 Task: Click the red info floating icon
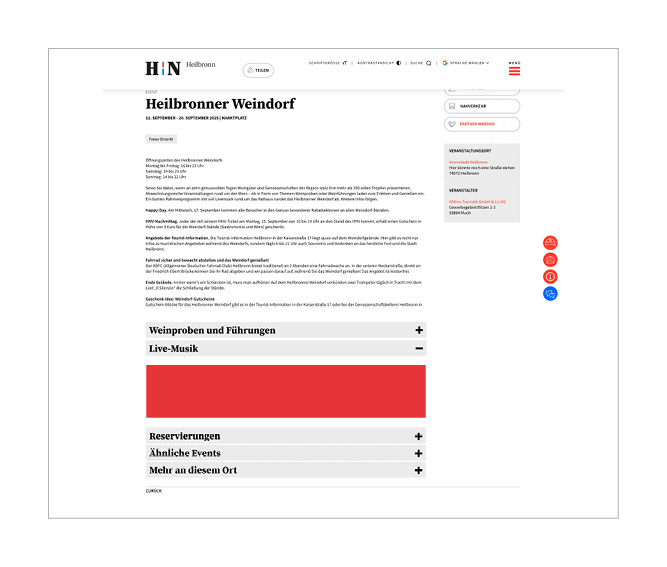[550, 277]
